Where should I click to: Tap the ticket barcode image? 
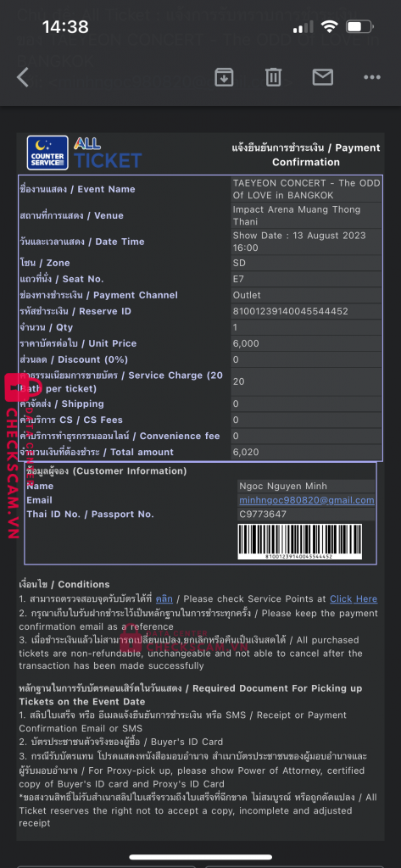300,542
